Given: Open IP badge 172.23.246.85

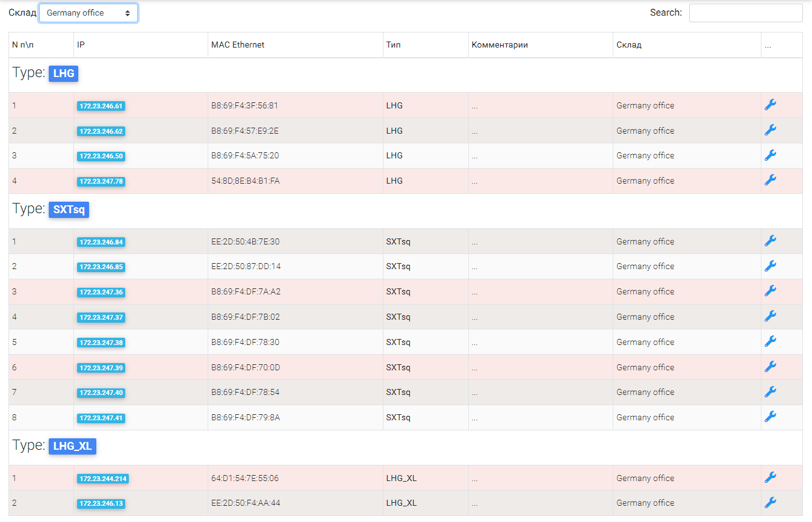Looking at the screenshot, I should [x=101, y=267].
